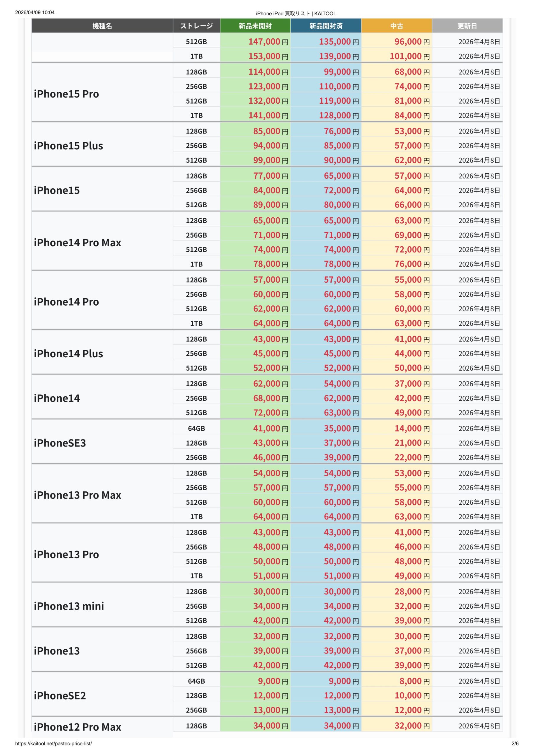Click the 14,000円 iPhoneSE3 used price
The height and width of the screenshot is (756, 534).
pos(412,428)
